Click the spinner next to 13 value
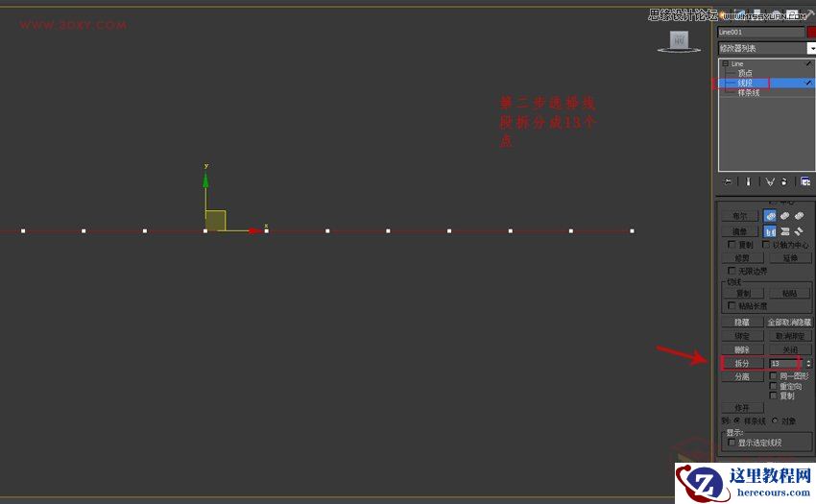Viewport: 816px width, 504px height. [x=808, y=363]
